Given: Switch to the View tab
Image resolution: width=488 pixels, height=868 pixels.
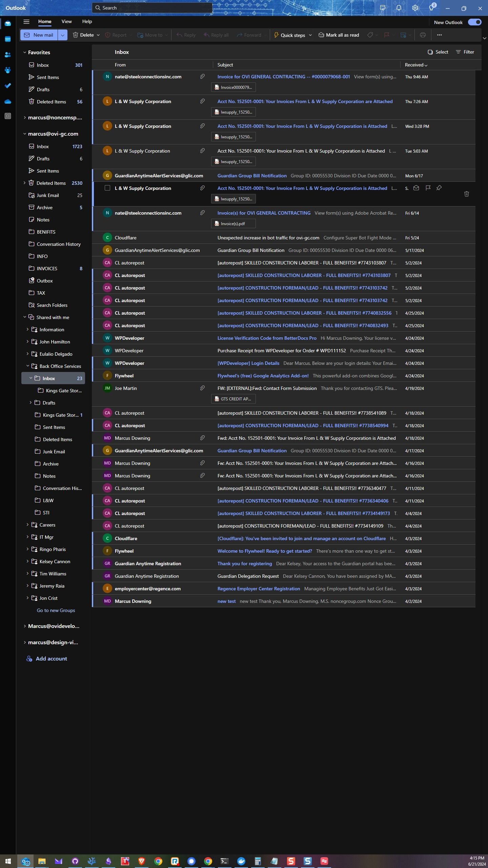Looking at the screenshot, I should click(x=66, y=21).
